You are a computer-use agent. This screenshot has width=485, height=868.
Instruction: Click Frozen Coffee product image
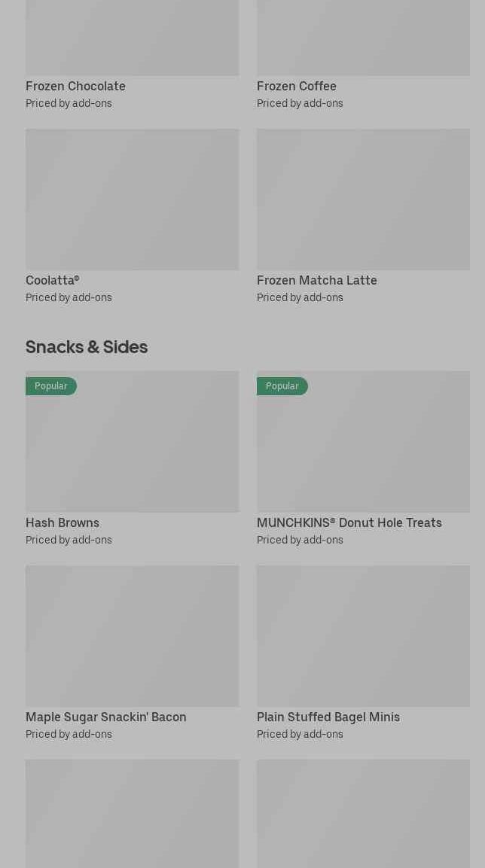click(363, 38)
